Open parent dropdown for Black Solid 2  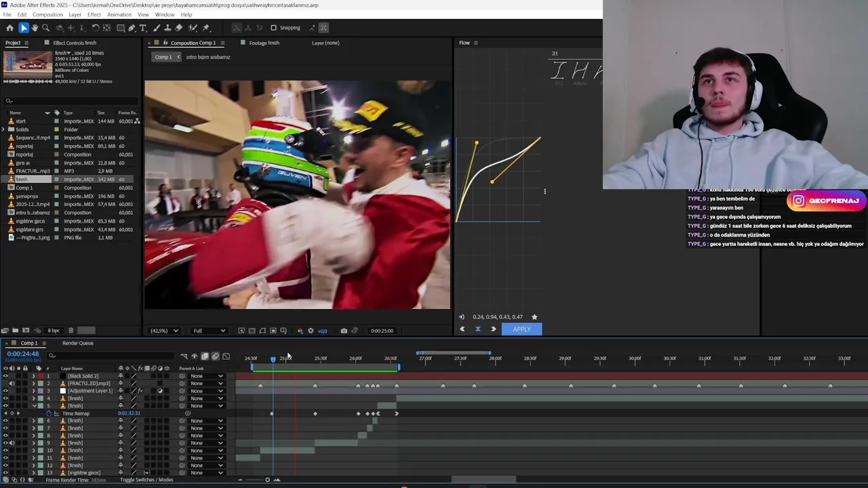[206, 376]
